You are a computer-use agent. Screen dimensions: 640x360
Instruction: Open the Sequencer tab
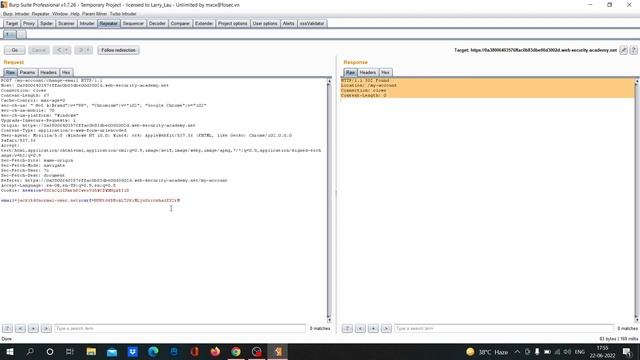pos(133,24)
